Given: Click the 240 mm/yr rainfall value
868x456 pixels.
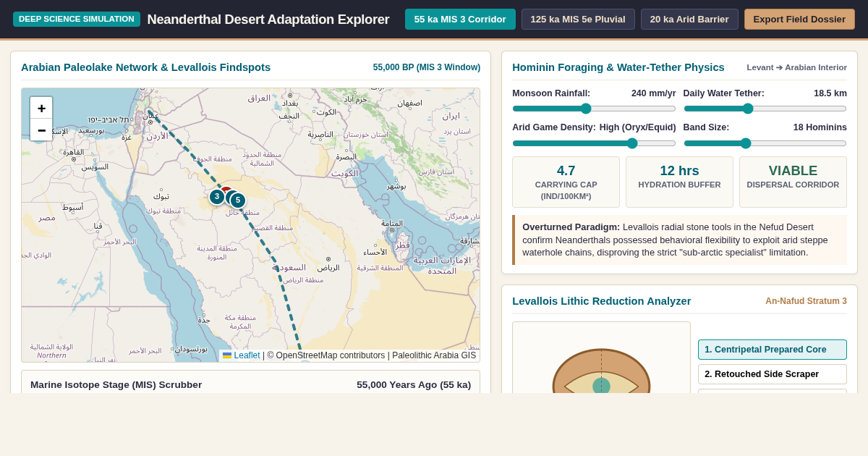Looking at the screenshot, I should 654,93.
